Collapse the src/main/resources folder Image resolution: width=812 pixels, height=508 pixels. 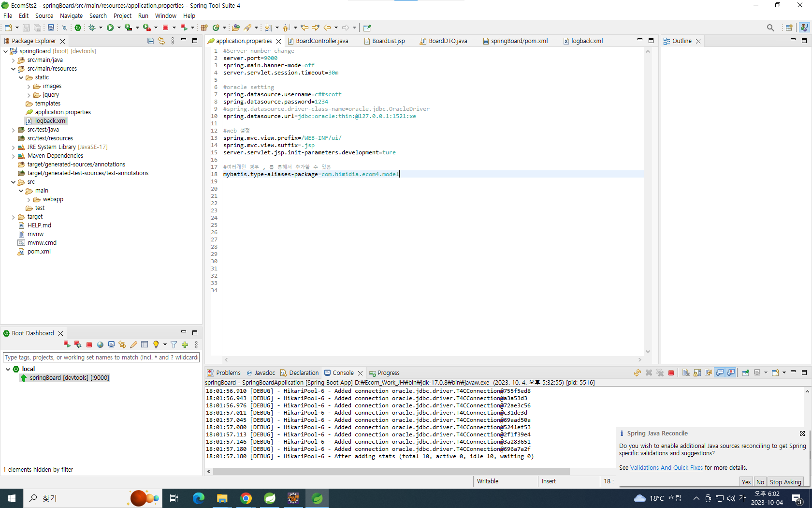tap(14, 69)
